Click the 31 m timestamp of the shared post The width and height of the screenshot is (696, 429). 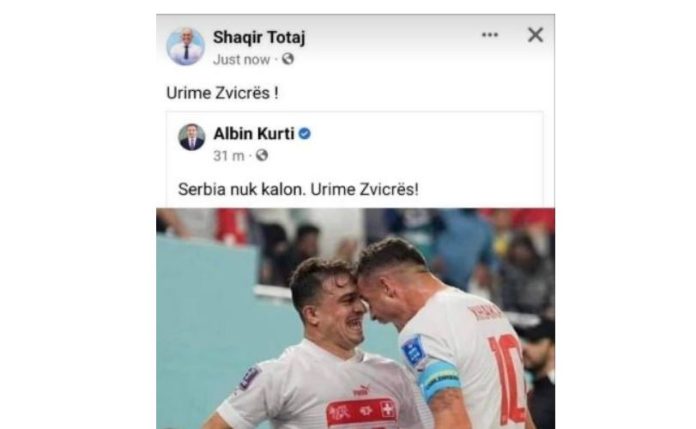pos(229,156)
